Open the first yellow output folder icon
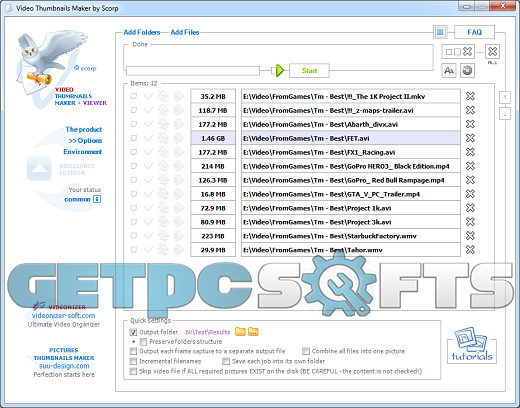This screenshot has width=520, height=408. pos(240,331)
